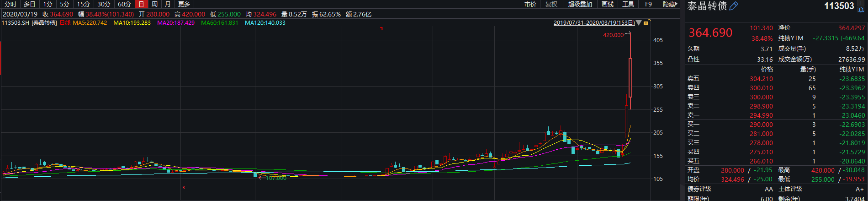The height and width of the screenshot is (201, 868).
Task: Open the 更多 more periods menu
Action: pos(184,4)
